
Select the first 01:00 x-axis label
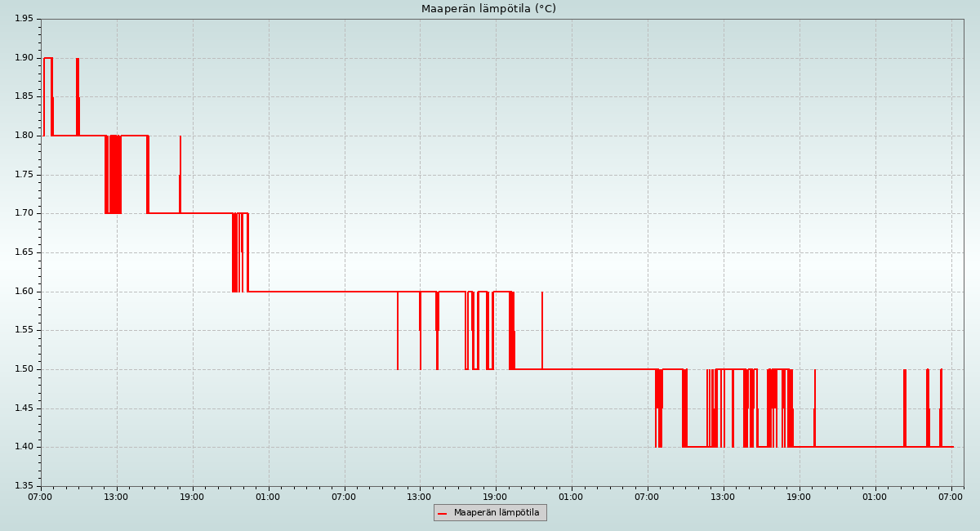click(268, 497)
